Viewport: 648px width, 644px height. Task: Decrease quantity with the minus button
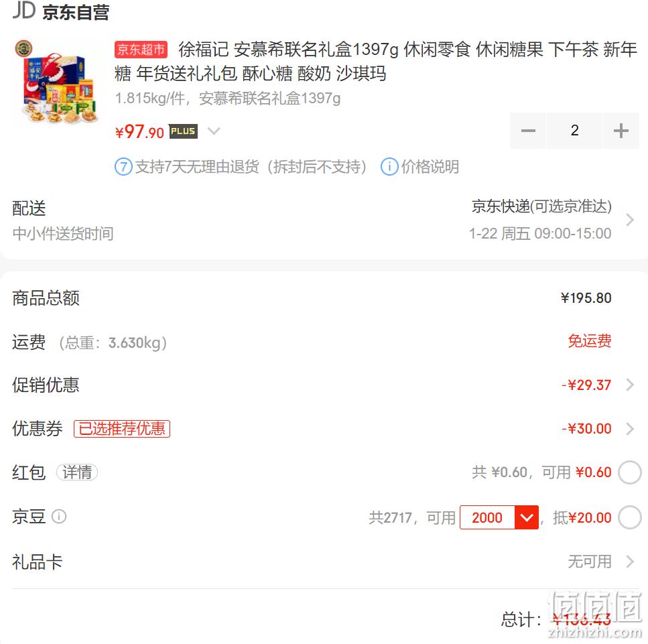(528, 131)
